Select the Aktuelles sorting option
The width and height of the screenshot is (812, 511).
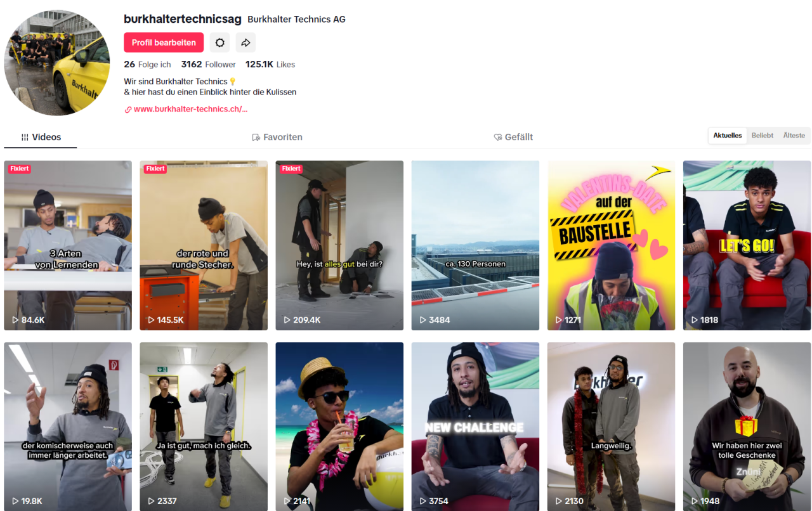tap(728, 136)
